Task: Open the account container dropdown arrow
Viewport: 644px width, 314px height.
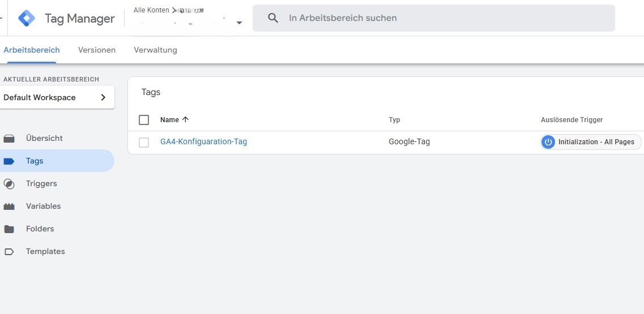Action: coord(239,23)
